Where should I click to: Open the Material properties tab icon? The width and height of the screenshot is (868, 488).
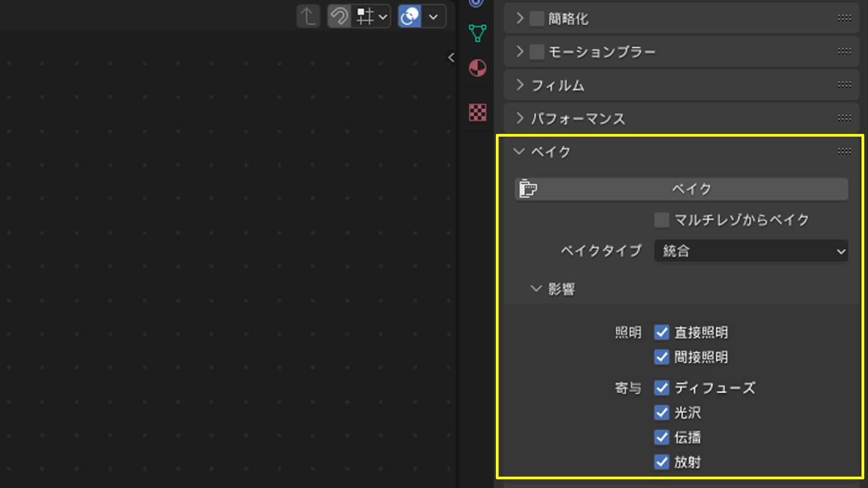pyautogui.click(x=477, y=68)
